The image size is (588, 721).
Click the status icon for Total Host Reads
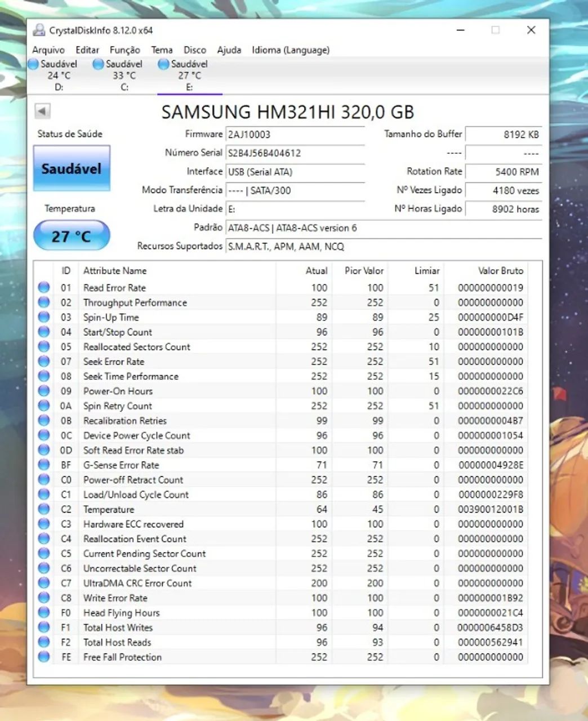[x=43, y=643]
